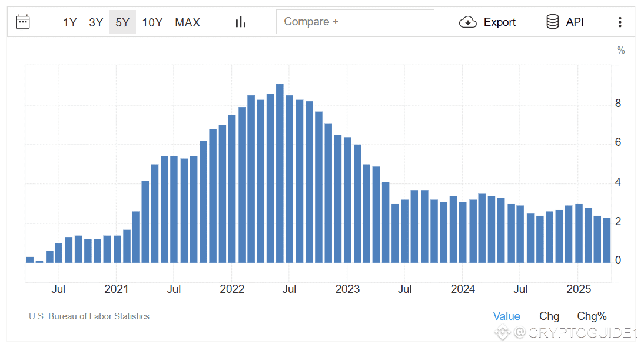Select the 3Y time range tab

tap(96, 22)
